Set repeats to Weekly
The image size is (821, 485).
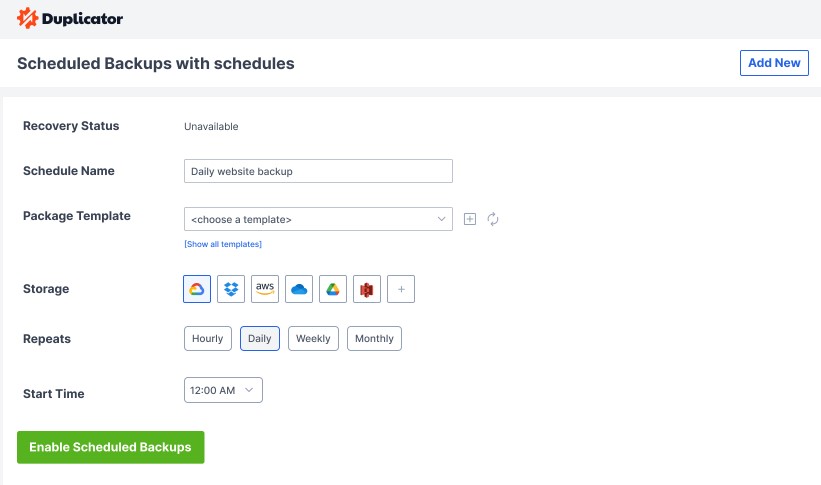(x=313, y=338)
